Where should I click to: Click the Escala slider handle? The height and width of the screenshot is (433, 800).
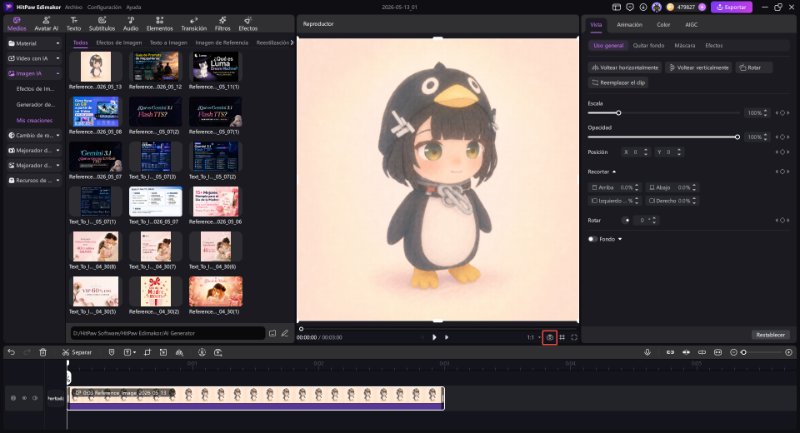618,113
